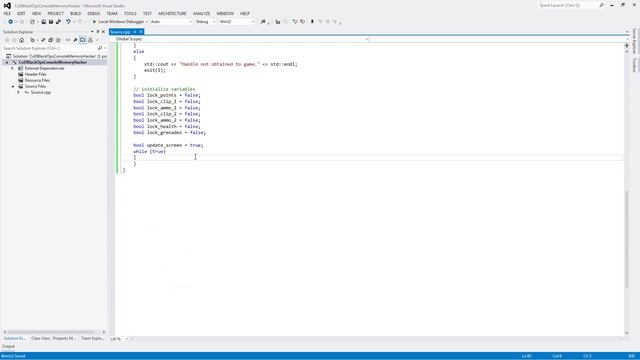Open the Server Explorer side tab
Screen dimensions: 640x360
click(x=634, y=40)
